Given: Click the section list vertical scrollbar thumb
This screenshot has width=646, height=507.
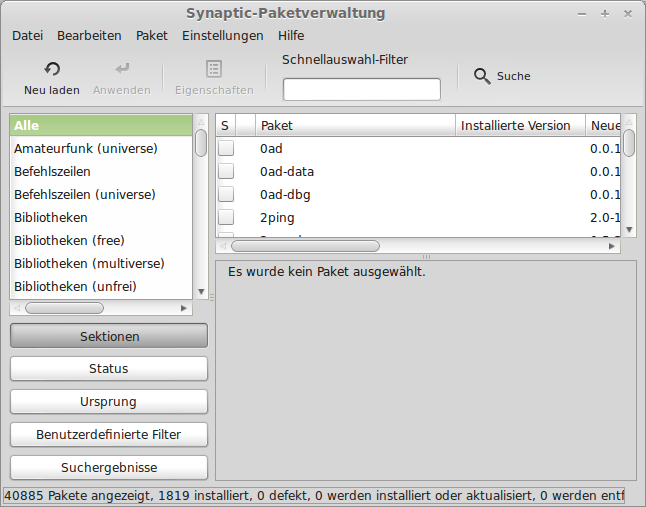Looking at the screenshot, I should click(x=201, y=143).
